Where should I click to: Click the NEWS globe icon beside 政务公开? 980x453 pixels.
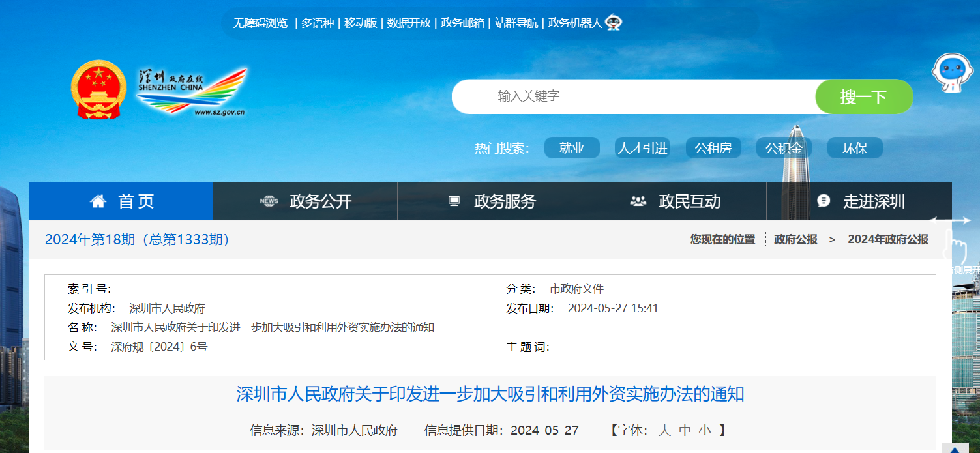click(x=269, y=201)
